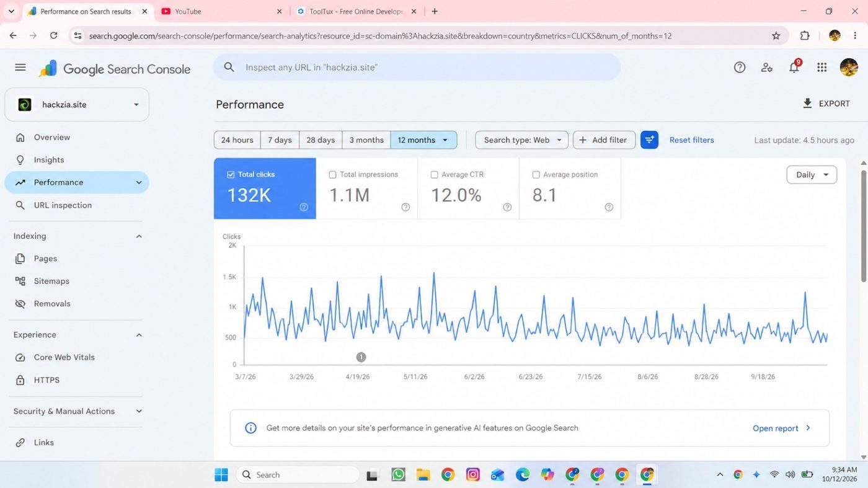868x488 pixels.
Task: Click help icon in Average CTR card
Action: point(507,207)
